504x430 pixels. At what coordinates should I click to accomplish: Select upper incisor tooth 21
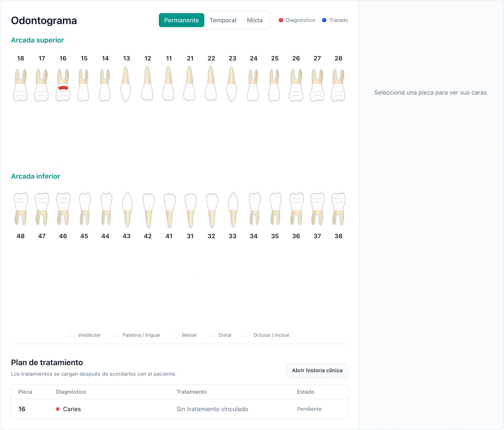(x=189, y=83)
